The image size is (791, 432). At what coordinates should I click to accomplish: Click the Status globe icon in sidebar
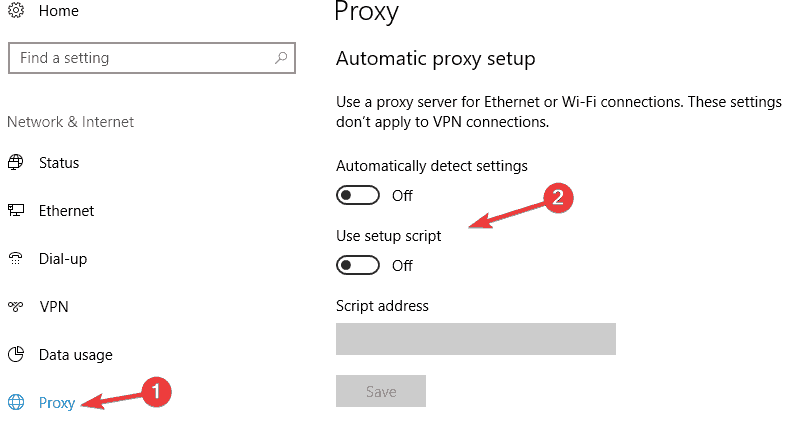click(x=15, y=163)
